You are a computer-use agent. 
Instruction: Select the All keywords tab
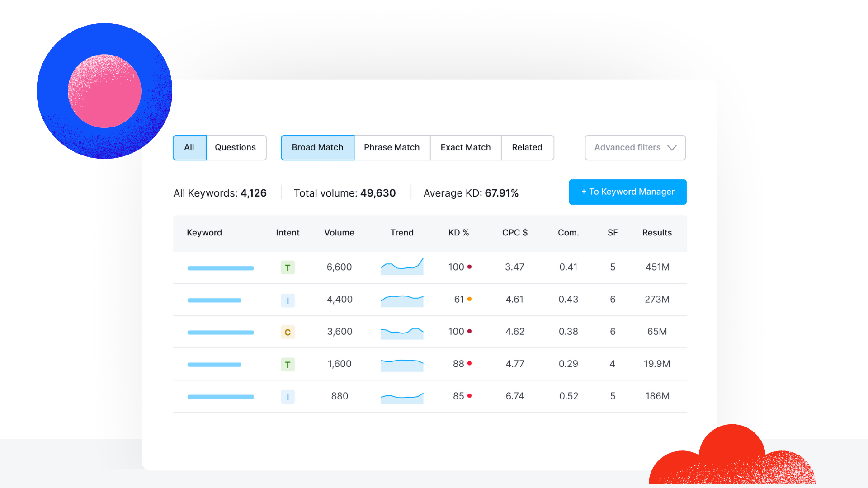click(x=189, y=148)
